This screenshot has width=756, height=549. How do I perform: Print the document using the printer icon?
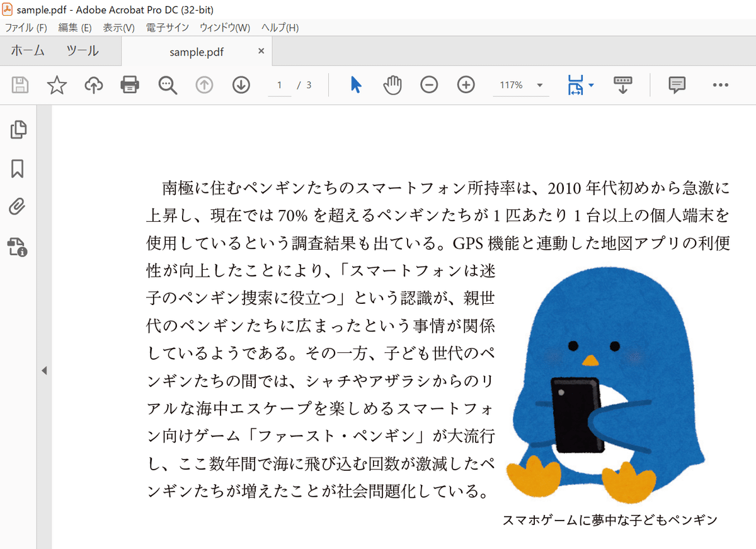(x=130, y=84)
